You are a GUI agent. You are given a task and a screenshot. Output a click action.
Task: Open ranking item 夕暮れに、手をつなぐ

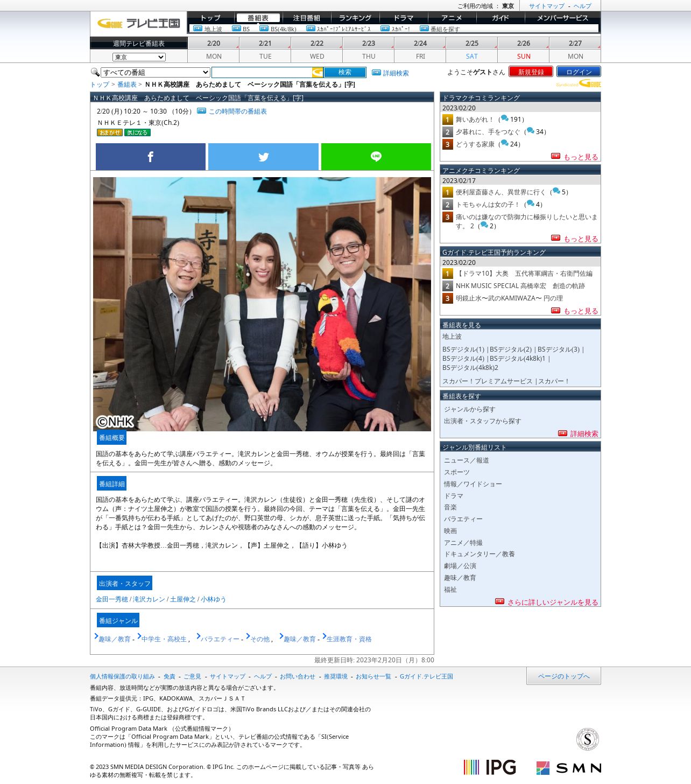[488, 131]
